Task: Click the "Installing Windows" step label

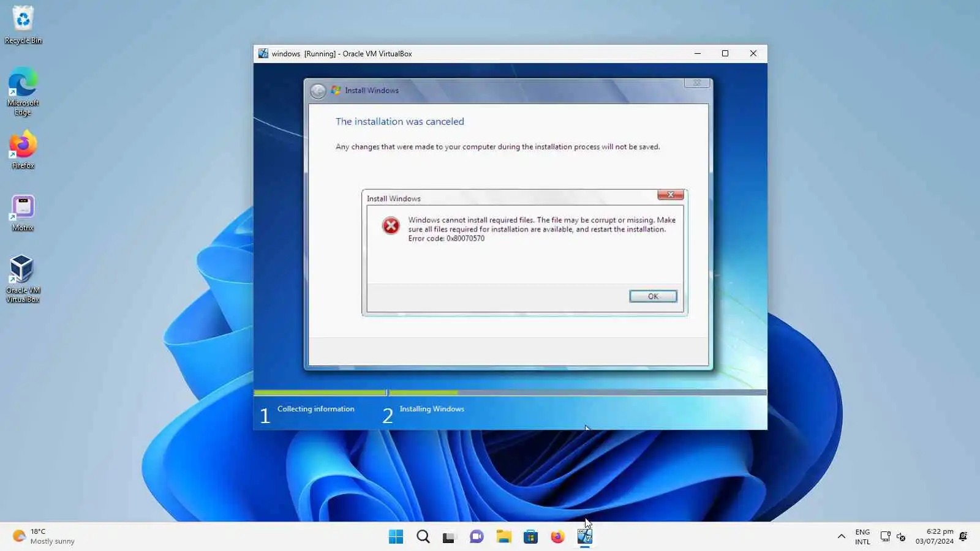Action: click(432, 409)
